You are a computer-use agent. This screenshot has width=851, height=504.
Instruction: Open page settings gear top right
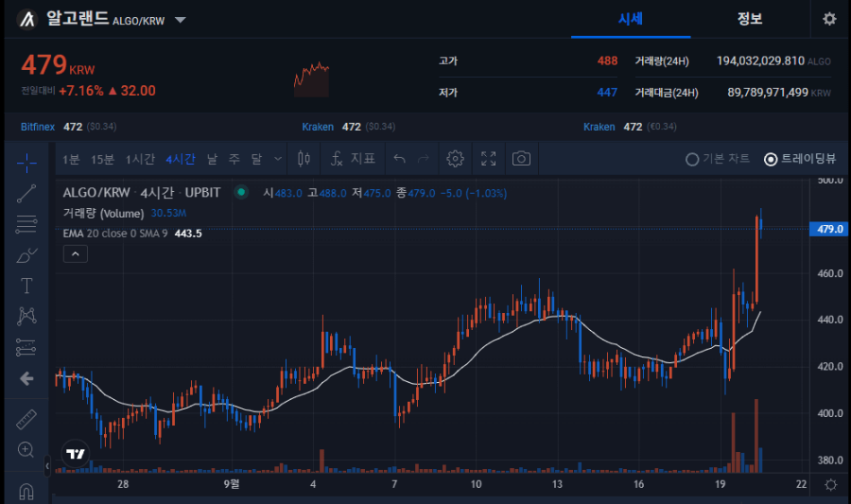click(829, 19)
